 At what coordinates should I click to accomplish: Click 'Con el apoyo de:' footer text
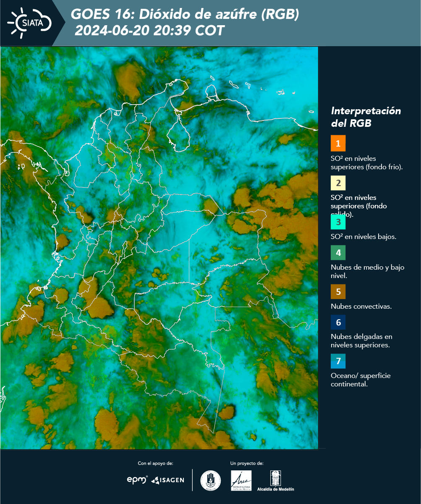point(155,463)
